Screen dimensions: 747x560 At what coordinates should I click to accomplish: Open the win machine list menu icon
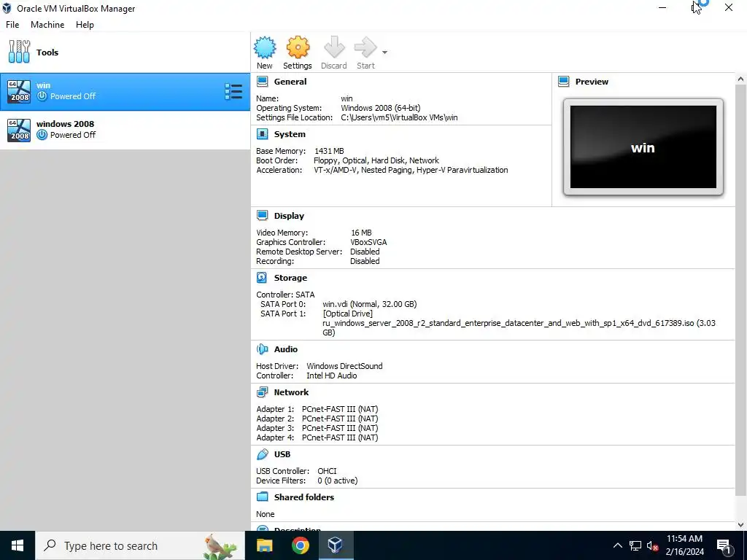(x=233, y=91)
